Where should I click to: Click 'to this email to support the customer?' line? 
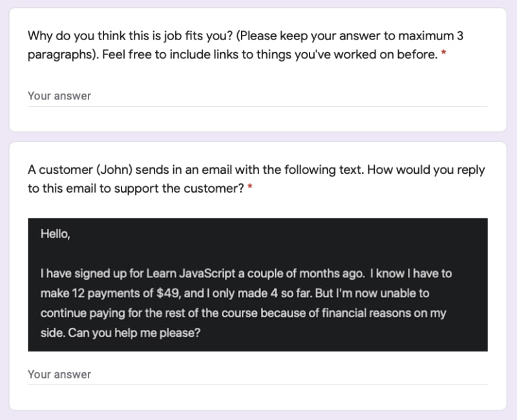(x=136, y=189)
